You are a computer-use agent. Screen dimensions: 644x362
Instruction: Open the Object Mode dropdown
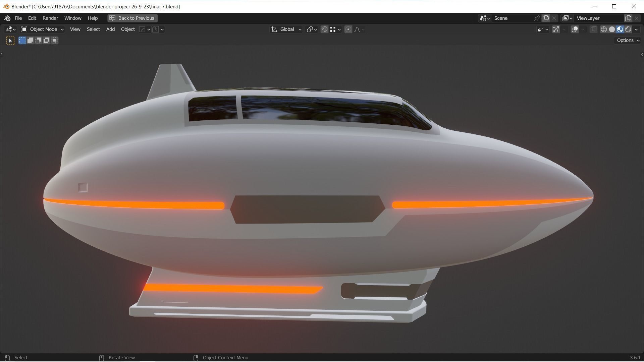pyautogui.click(x=42, y=29)
